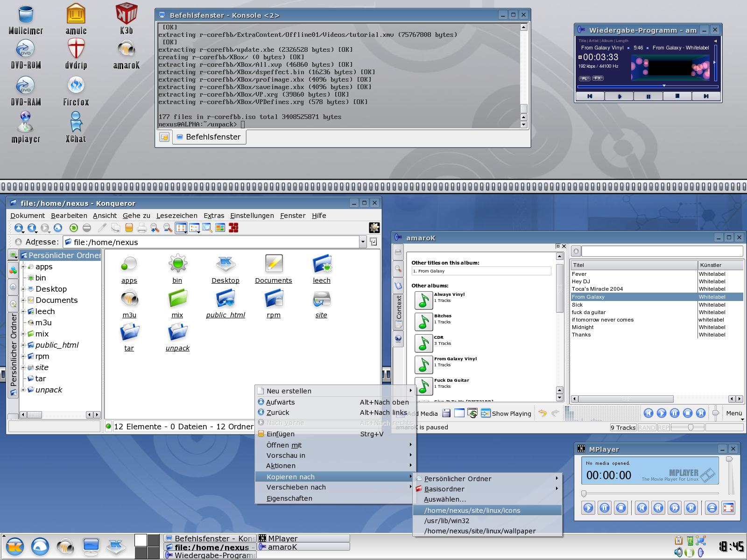Toggle the PL playlist button in player

pos(585,78)
